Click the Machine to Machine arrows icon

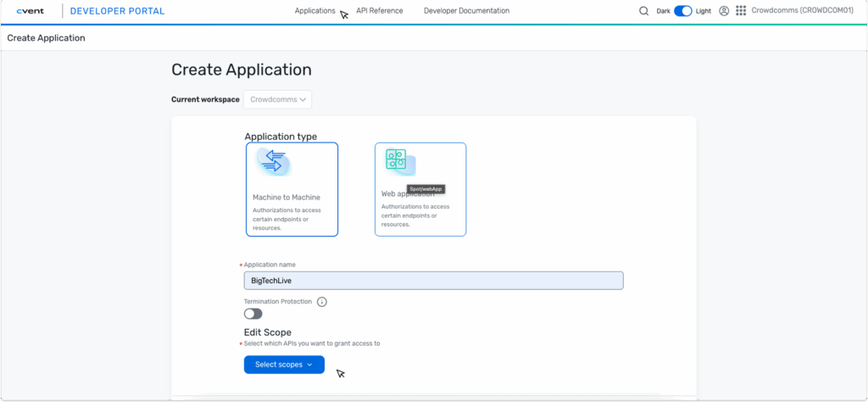pyautogui.click(x=274, y=161)
